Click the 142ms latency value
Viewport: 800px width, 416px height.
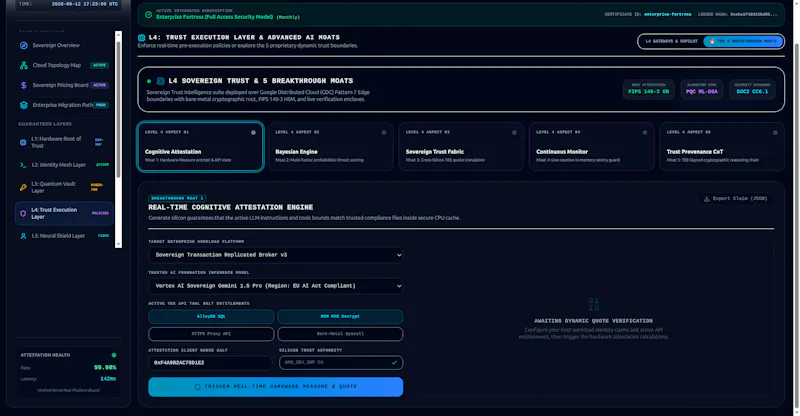[108, 379]
